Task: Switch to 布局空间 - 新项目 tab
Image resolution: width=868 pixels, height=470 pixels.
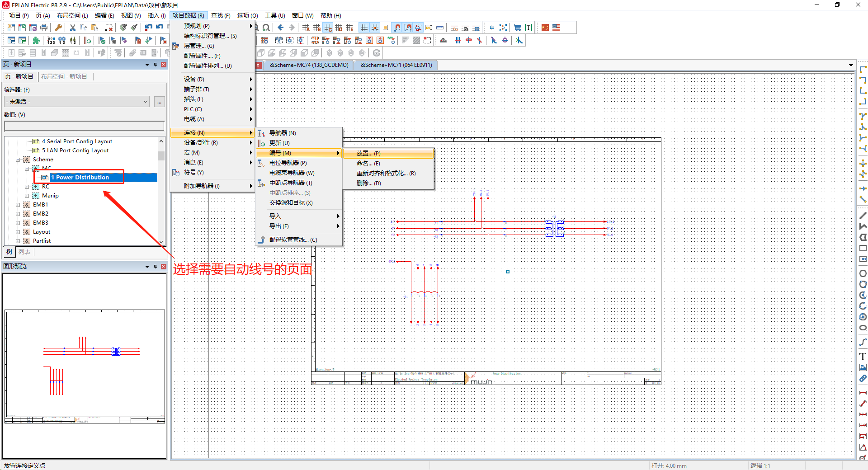Action: coord(64,76)
